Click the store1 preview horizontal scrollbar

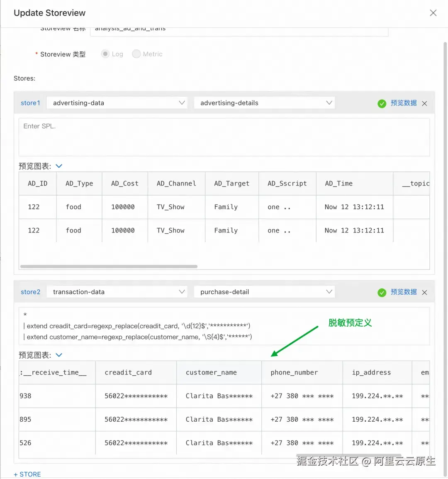[x=109, y=266]
